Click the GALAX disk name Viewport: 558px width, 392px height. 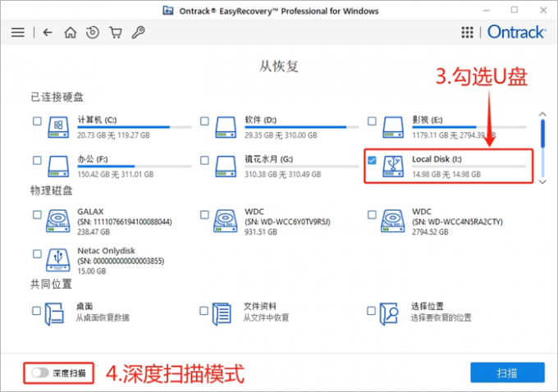tap(90, 212)
